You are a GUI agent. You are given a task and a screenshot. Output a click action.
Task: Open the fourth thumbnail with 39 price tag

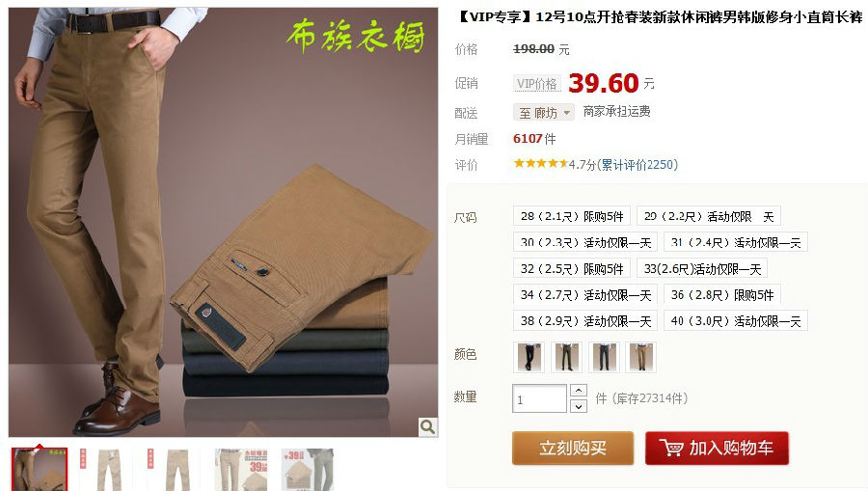tap(241, 469)
